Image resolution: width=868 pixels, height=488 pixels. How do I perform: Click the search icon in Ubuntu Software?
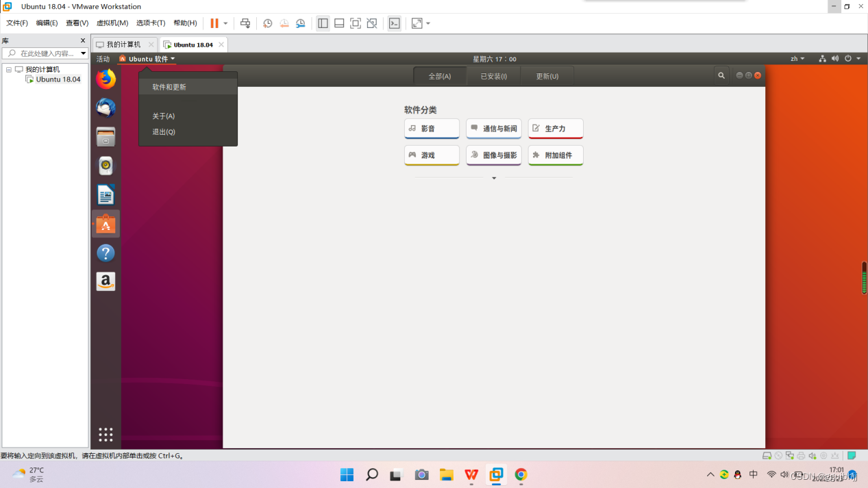click(x=721, y=76)
